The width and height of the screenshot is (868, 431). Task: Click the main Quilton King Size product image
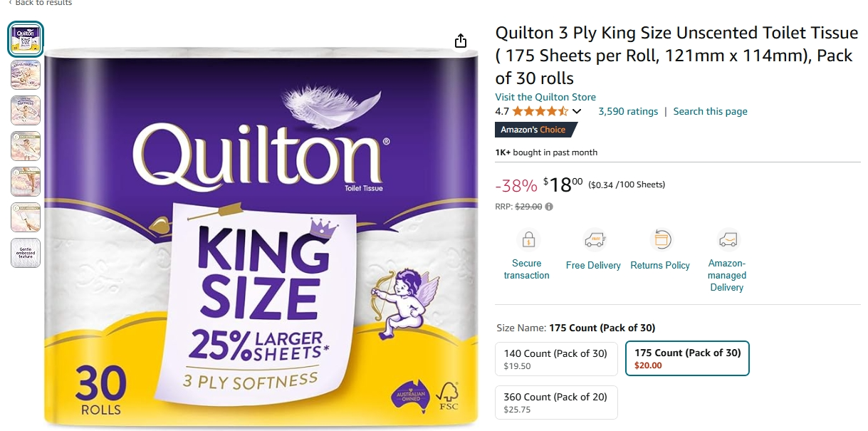pyautogui.click(x=261, y=238)
